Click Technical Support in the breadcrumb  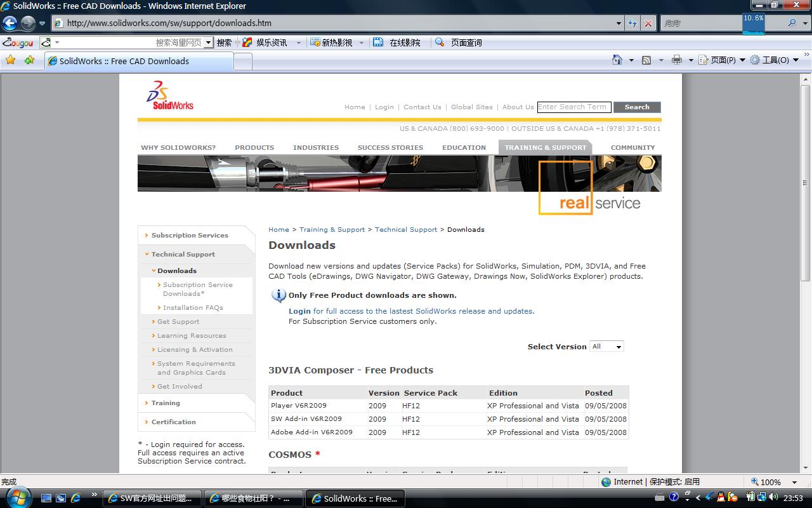[406, 230]
